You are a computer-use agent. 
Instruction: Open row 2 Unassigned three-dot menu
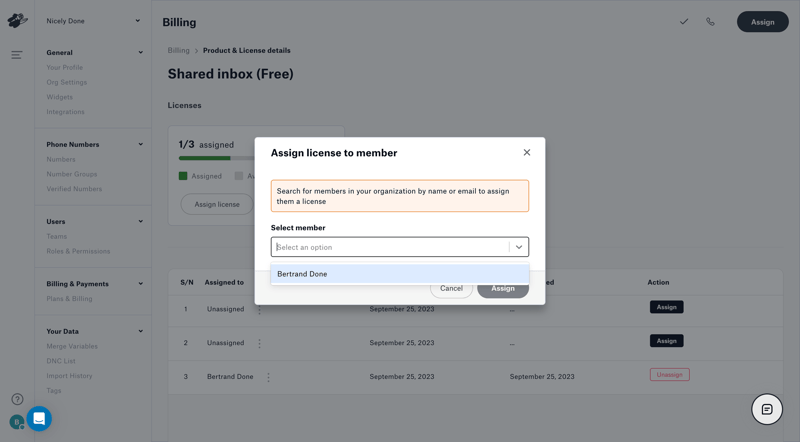pyautogui.click(x=259, y=343)
